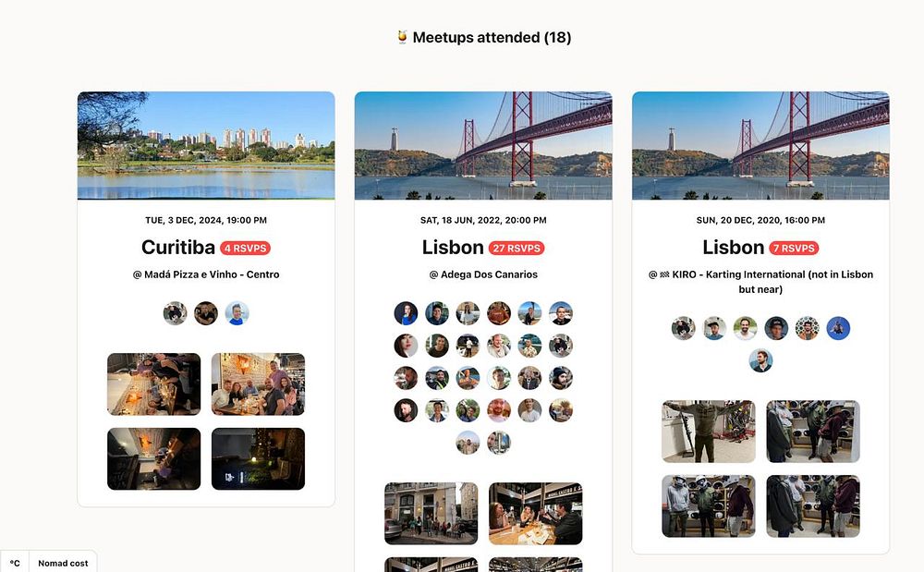
Task: Open bearded first avatar in fourth Adega row
Action: pos(406,410)
